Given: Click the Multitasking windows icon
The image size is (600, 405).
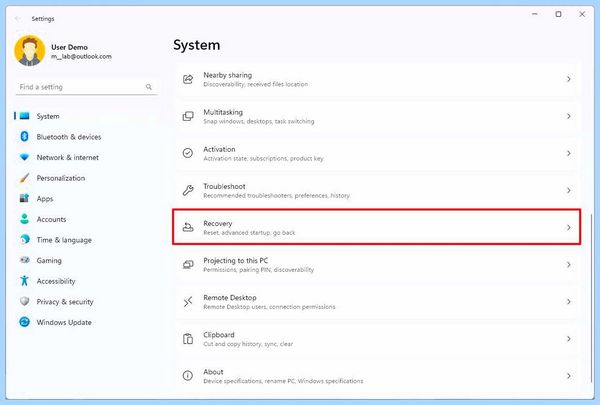Looking at the screenshot, I should (x=188, y=116).
